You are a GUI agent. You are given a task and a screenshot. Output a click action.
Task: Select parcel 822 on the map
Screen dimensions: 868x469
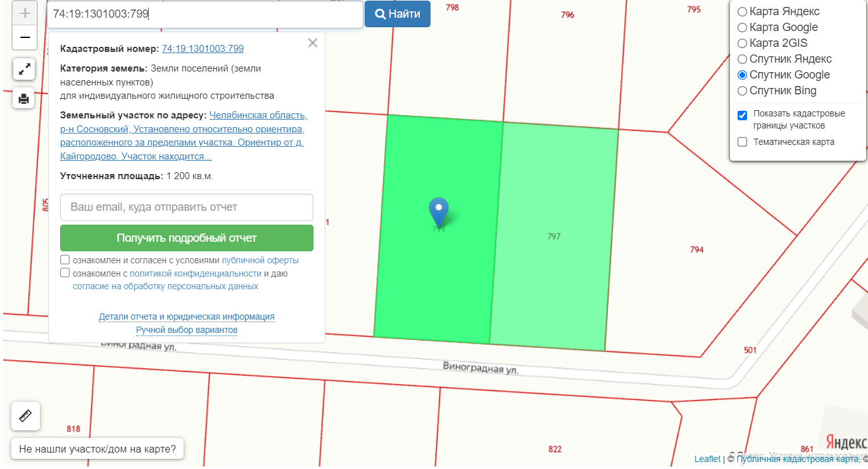click(x=555, y=449)
